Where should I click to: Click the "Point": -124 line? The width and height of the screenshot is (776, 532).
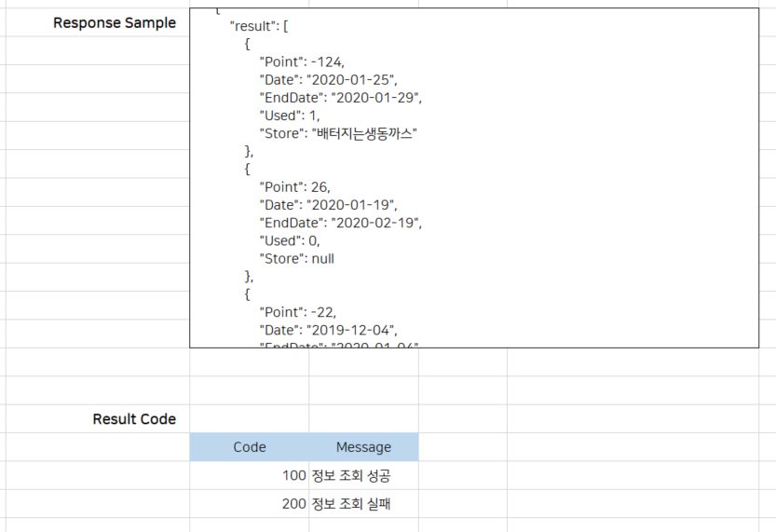302,62
